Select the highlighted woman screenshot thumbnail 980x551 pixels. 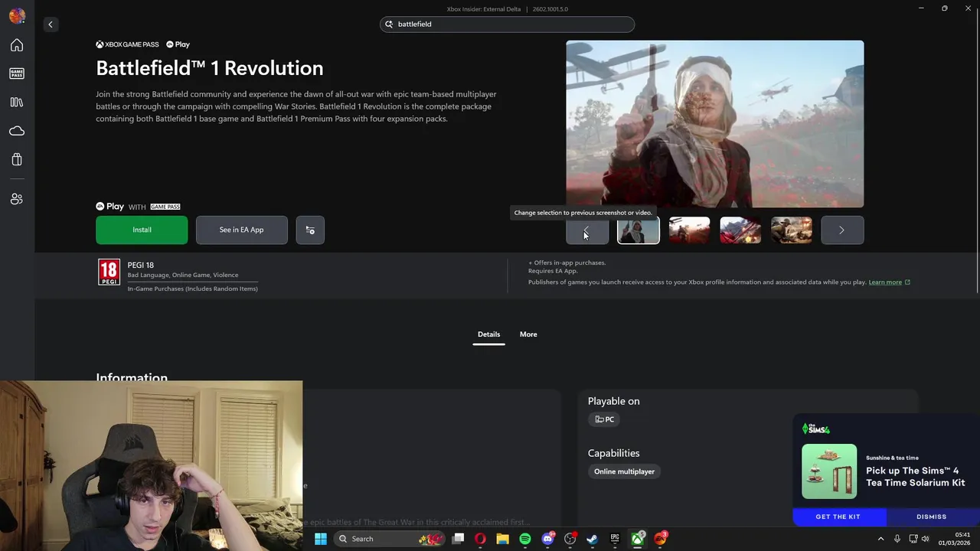coord(639,230)
